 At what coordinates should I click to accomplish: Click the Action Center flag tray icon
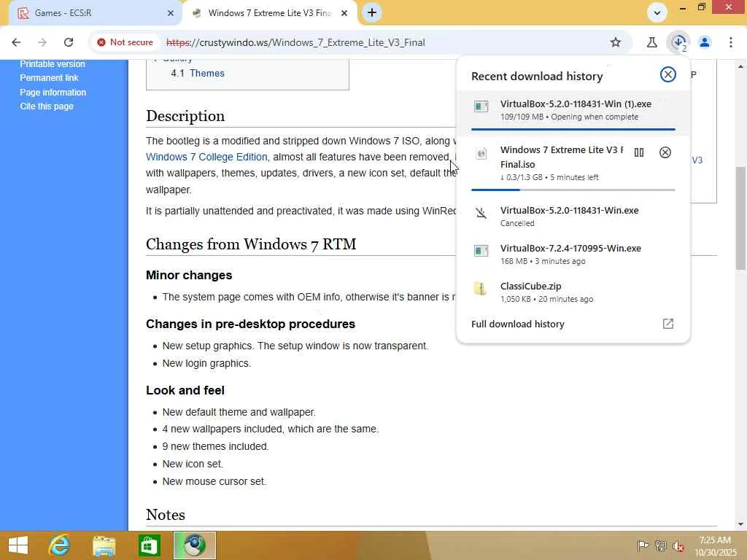(642, 545)
